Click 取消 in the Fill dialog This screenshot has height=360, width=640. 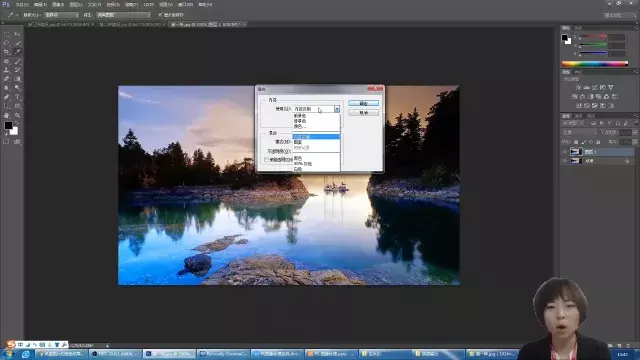pos(363,113)
